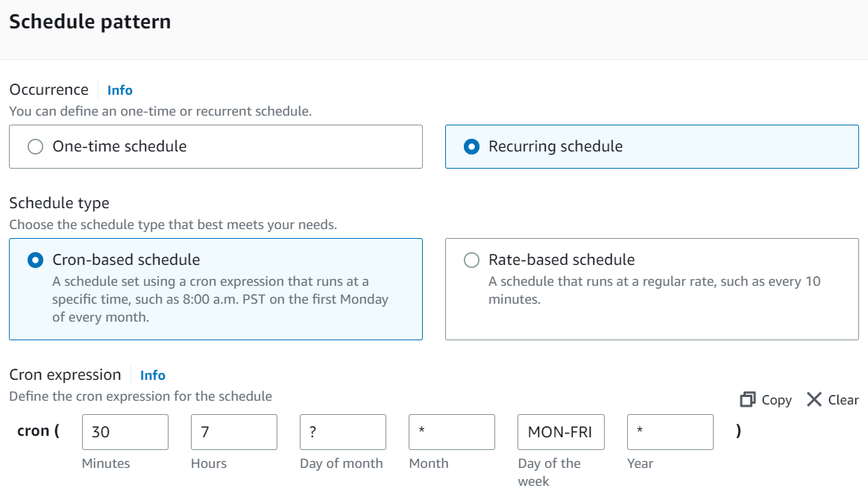Select the One-time schedule radio button

(x=35, y=146)
